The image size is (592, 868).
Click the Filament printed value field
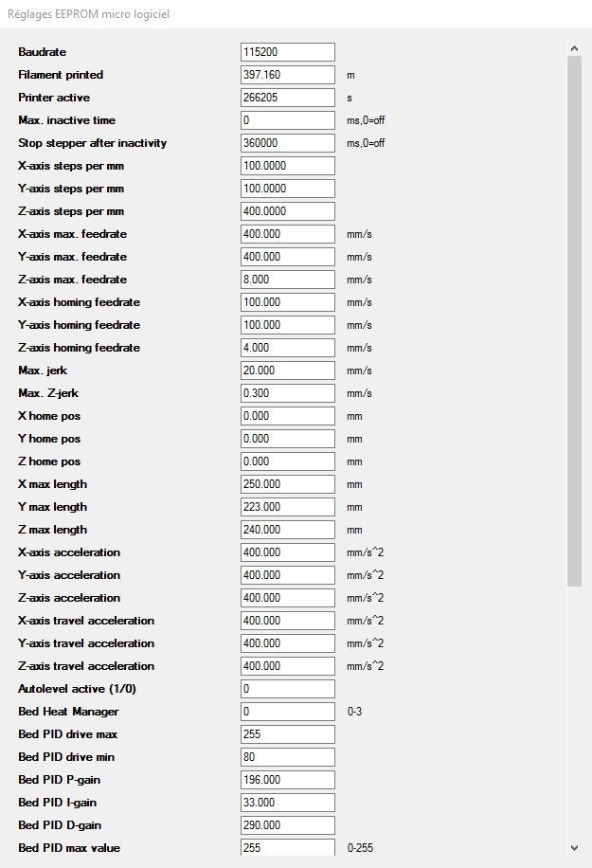(288, 75)
